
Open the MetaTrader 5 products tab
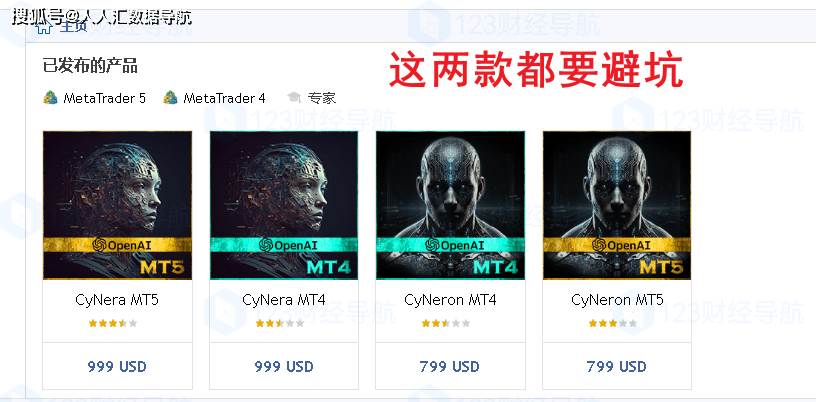pos(95,97)
